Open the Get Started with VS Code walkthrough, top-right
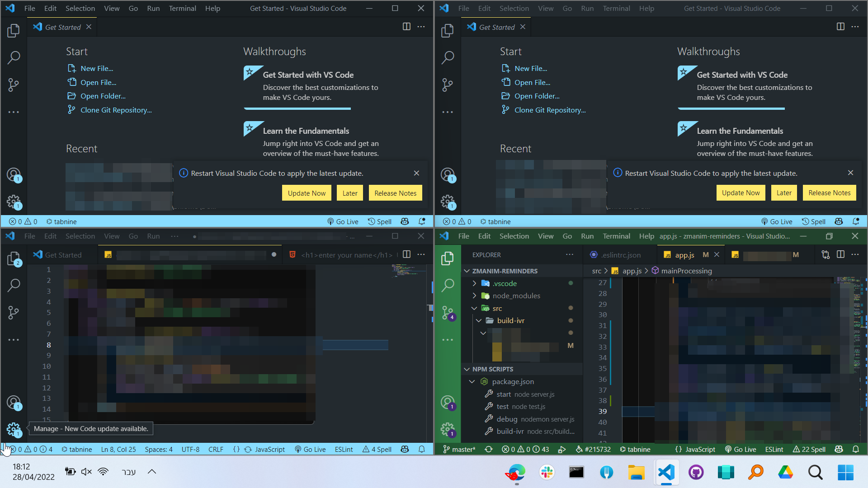This screenshot has height=488, width=868. click(742, 75)
